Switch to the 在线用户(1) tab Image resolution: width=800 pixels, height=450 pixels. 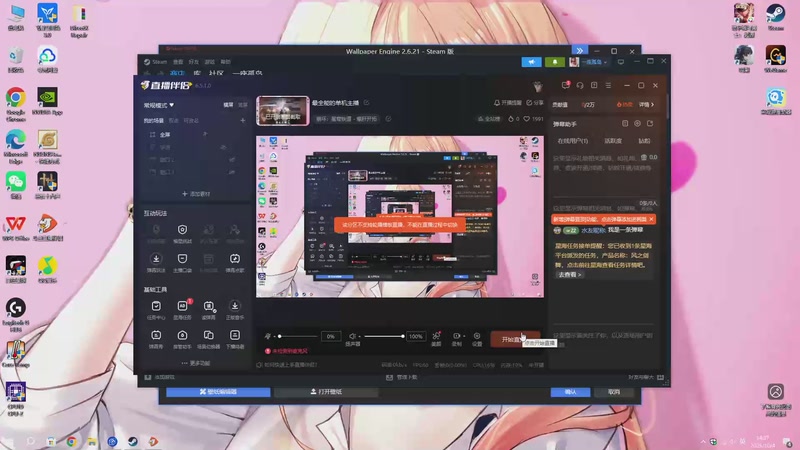point(572,141)
